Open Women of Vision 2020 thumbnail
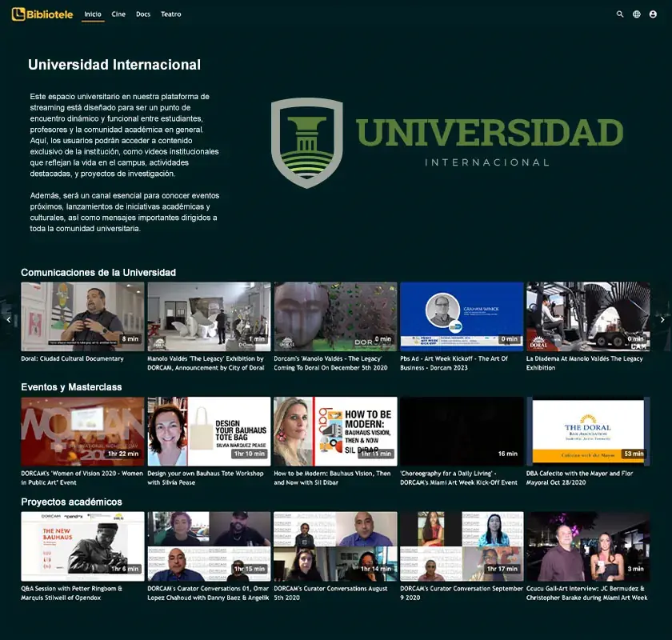 (x=82, y=431)
